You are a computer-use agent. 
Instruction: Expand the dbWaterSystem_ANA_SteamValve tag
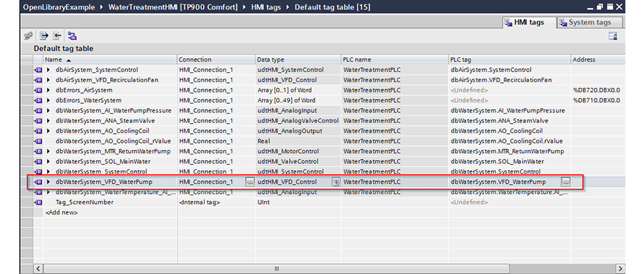(x=49, y=121)
